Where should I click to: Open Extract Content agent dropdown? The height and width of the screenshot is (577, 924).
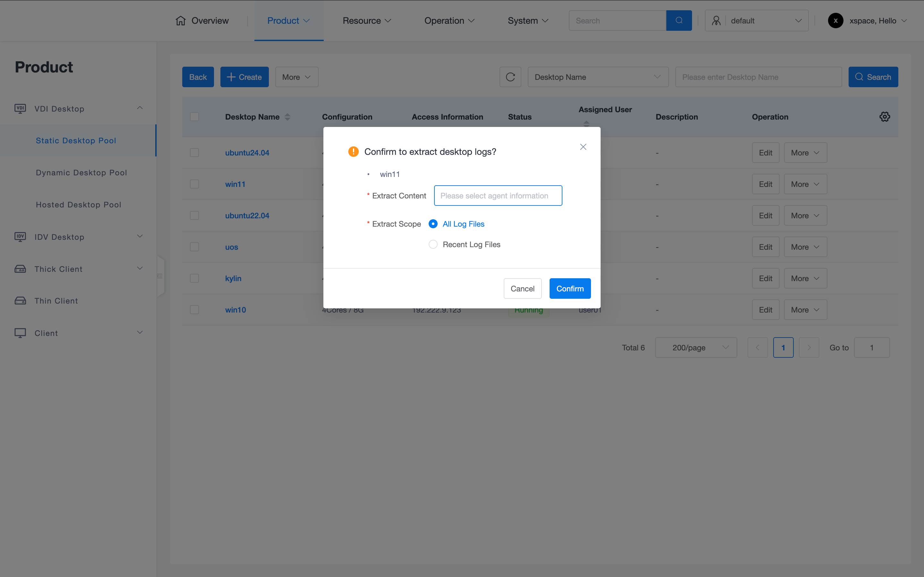pos(498,196)
